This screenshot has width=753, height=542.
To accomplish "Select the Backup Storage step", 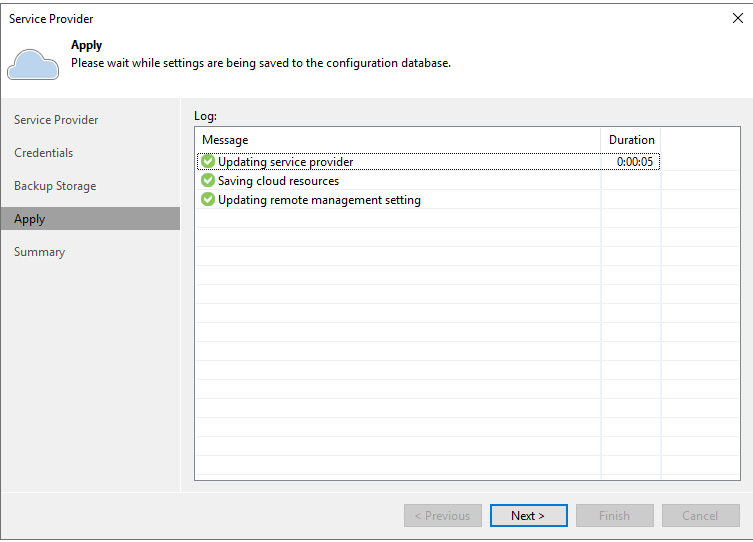I will (55, 186).
